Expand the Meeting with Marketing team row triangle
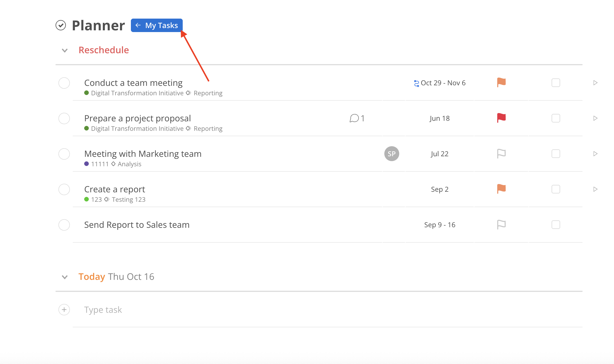 (595, 154)
